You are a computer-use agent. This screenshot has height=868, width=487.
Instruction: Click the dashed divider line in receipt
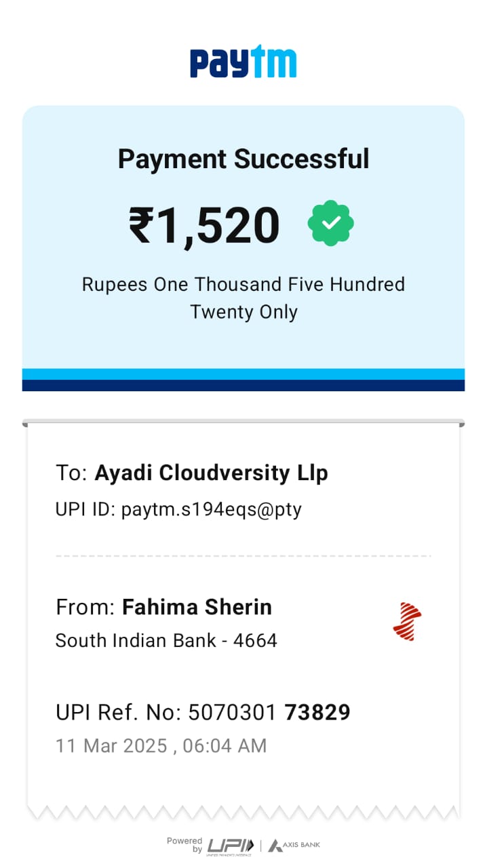[x=243, y=556]
